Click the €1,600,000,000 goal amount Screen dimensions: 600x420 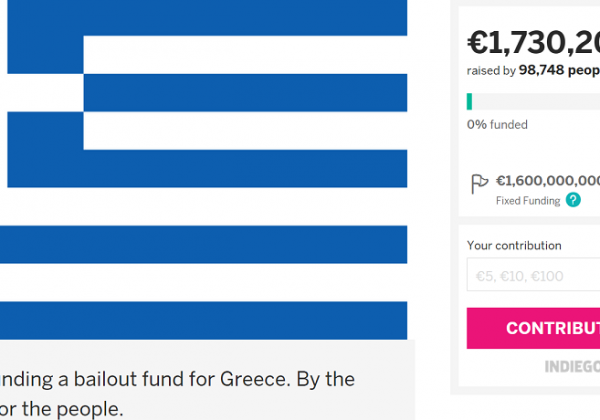(548, 181)
